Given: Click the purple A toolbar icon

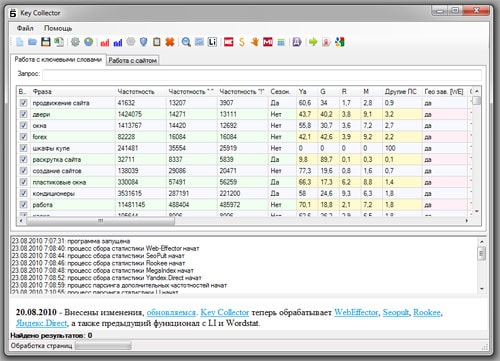Looking at the screenshot, I should (x=297, y=42).
